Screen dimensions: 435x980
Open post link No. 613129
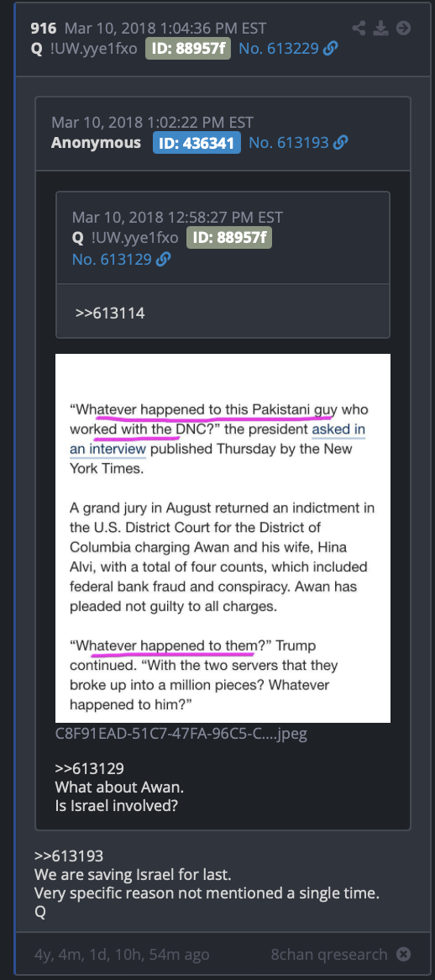click(112, 259)
